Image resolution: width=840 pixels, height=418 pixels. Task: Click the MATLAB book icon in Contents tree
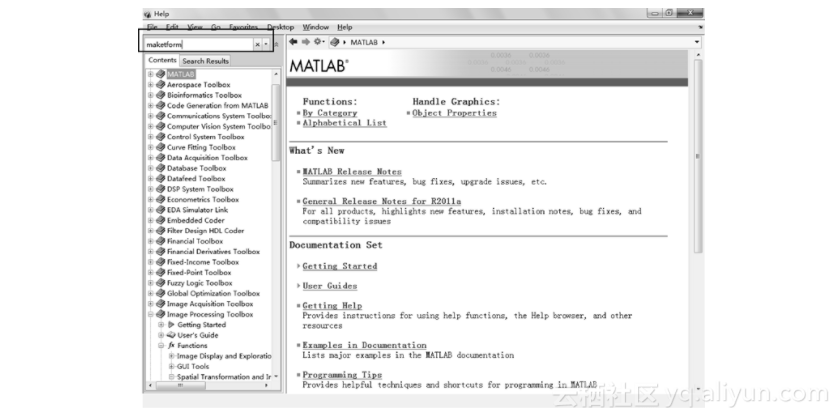pos(161,74)
